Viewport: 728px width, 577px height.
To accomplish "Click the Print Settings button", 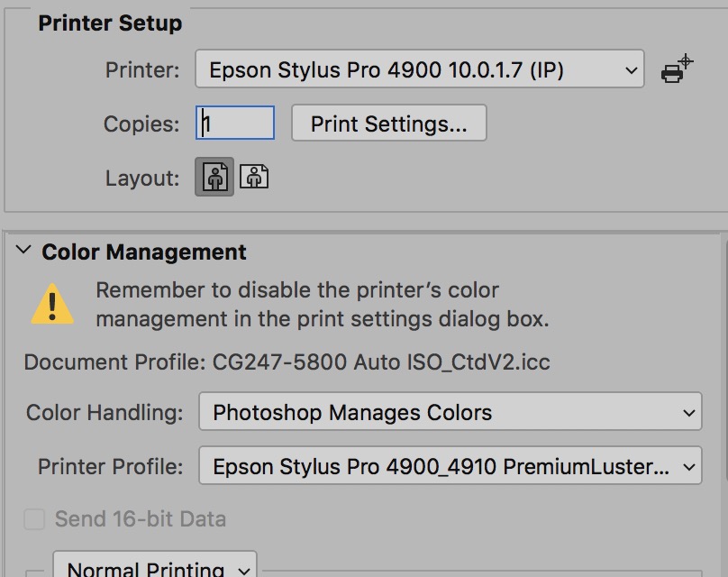I will 388,124.
